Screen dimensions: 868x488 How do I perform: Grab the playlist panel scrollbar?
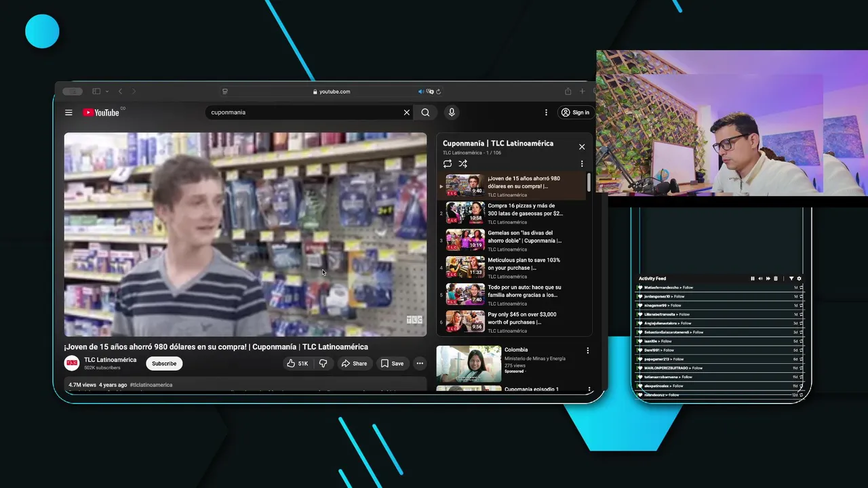[589, 182]
